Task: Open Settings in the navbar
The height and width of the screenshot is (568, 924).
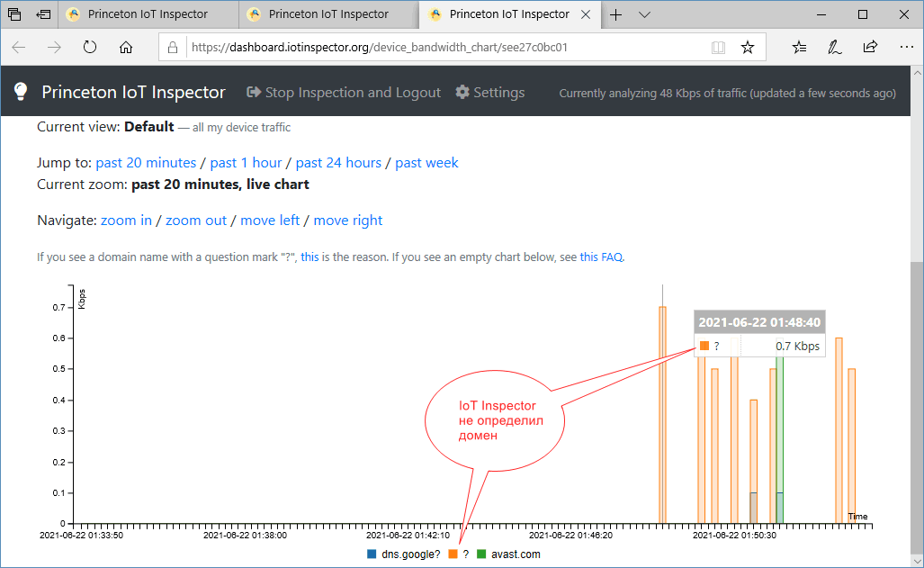Action: click(x=489, y=93)
